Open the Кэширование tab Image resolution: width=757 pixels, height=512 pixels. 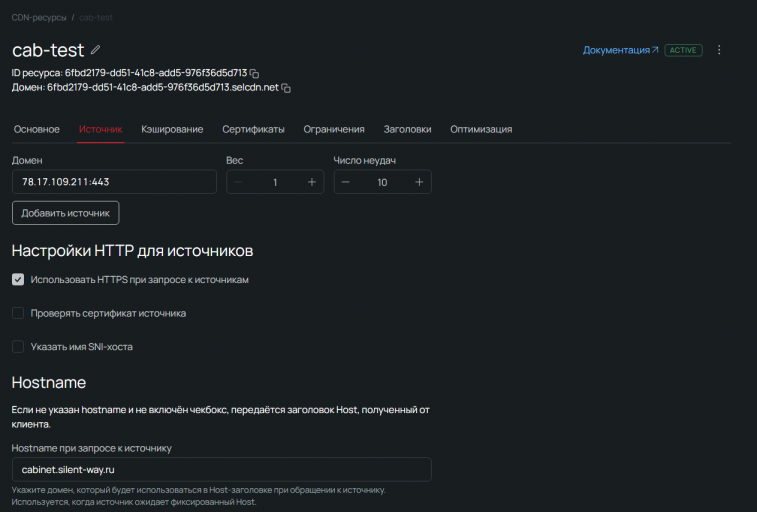172,129
